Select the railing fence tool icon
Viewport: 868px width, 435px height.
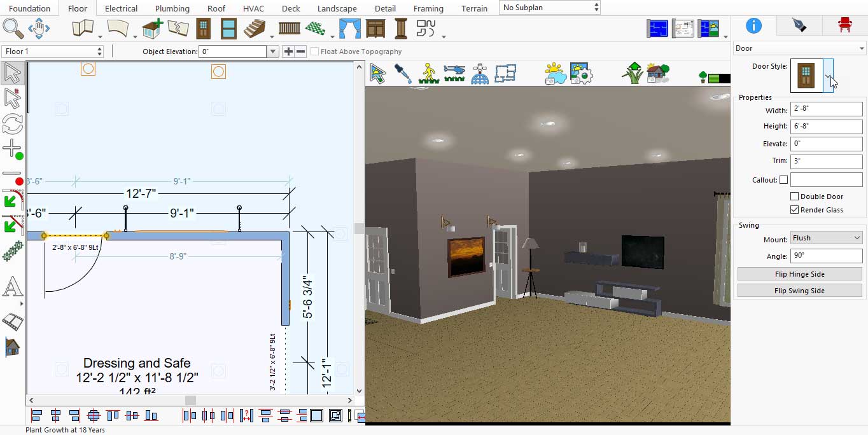click(x=290, y=29)
